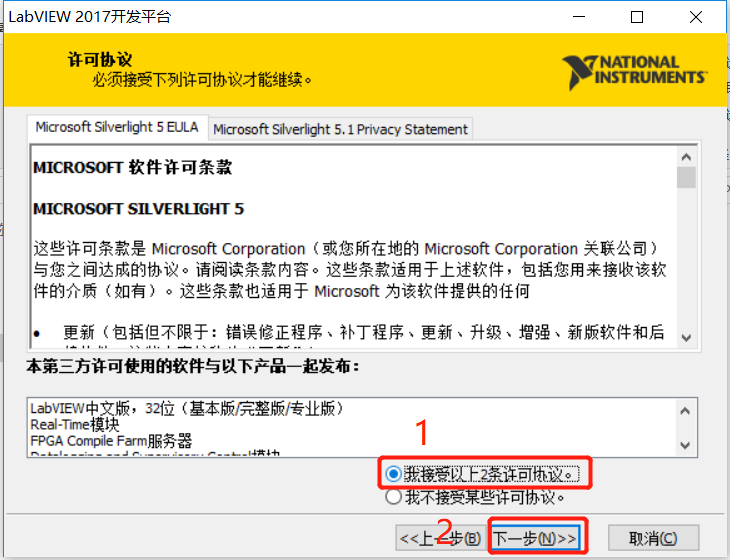Click MICROSOFT 软件许可条款 heading
Image resolution: width=730 pixels, height=560 pixels.
click(x=133, y=167)
